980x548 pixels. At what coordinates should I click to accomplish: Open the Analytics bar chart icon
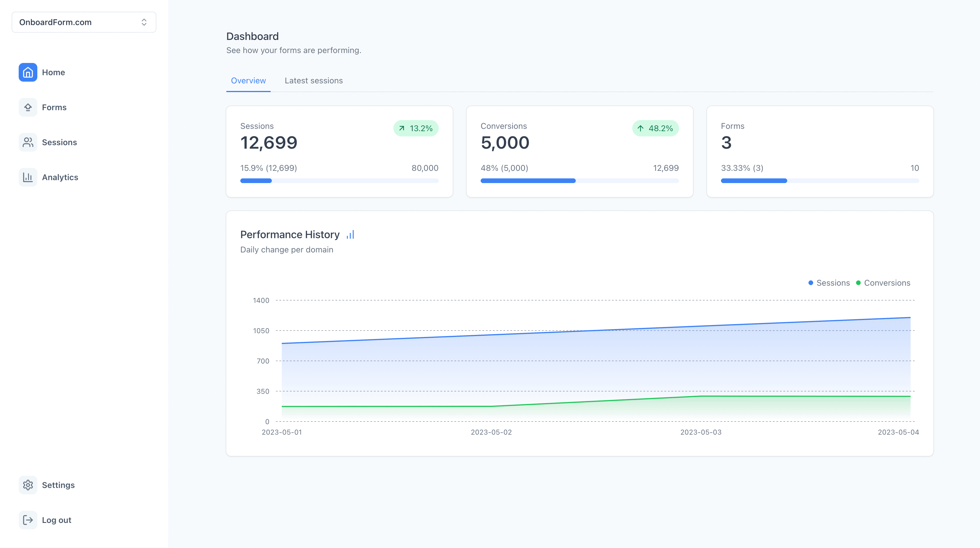coord(28,177)
